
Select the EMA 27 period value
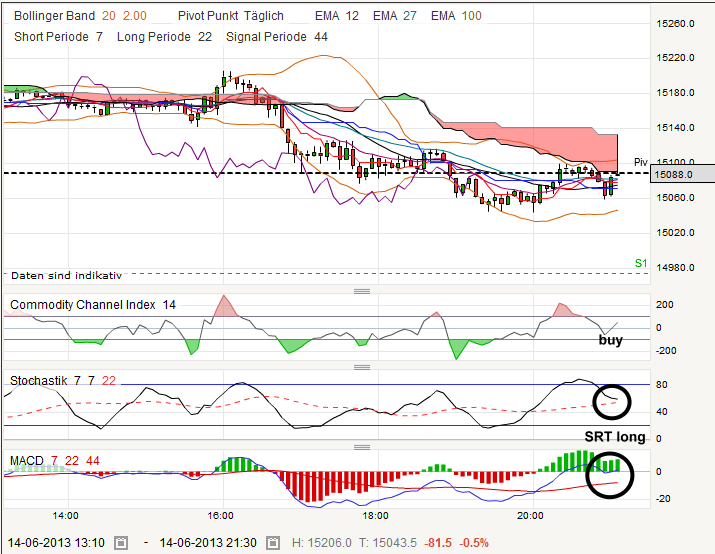coord(409,16)
